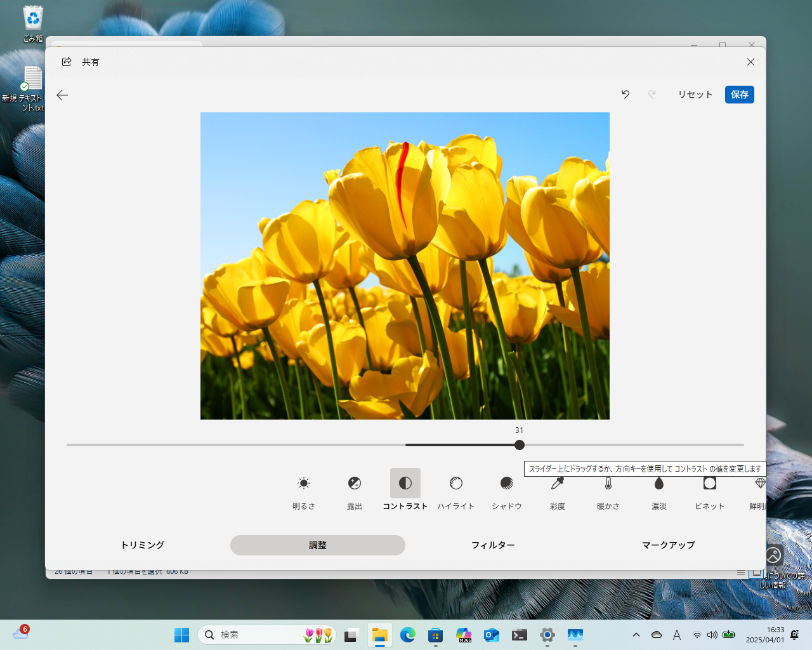Switch to the フィルター tab

coord(493,545)
